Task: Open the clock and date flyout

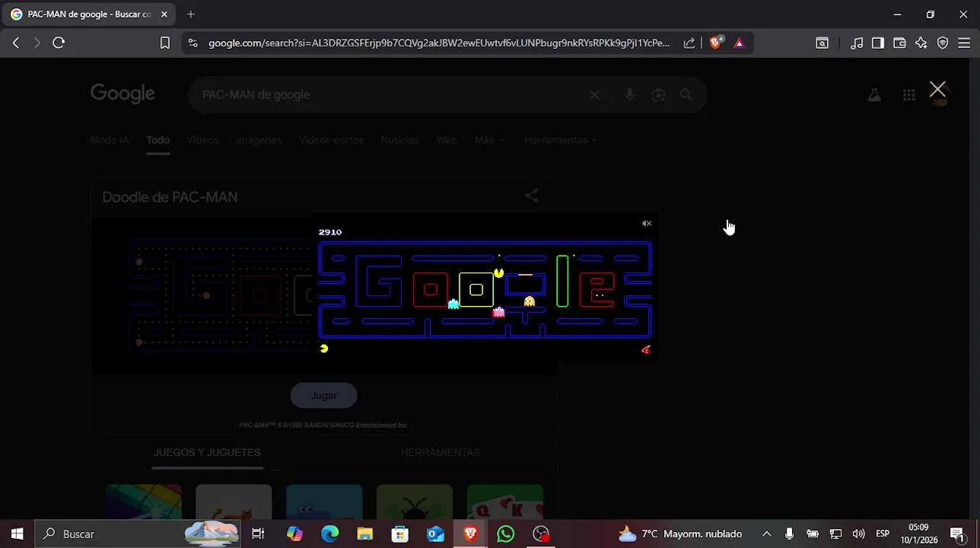Action: coord(918,534)
